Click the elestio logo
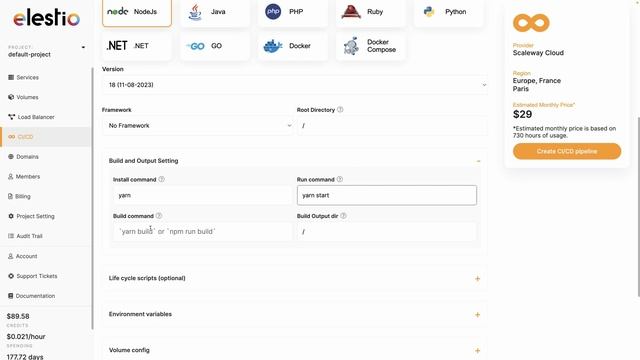 tap(47, 18)
